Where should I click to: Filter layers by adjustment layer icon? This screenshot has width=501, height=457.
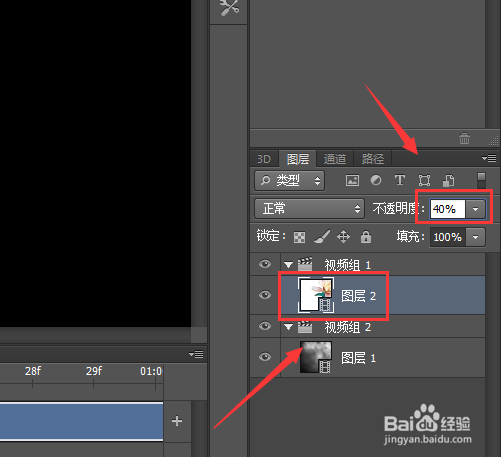tap(376, 180)
